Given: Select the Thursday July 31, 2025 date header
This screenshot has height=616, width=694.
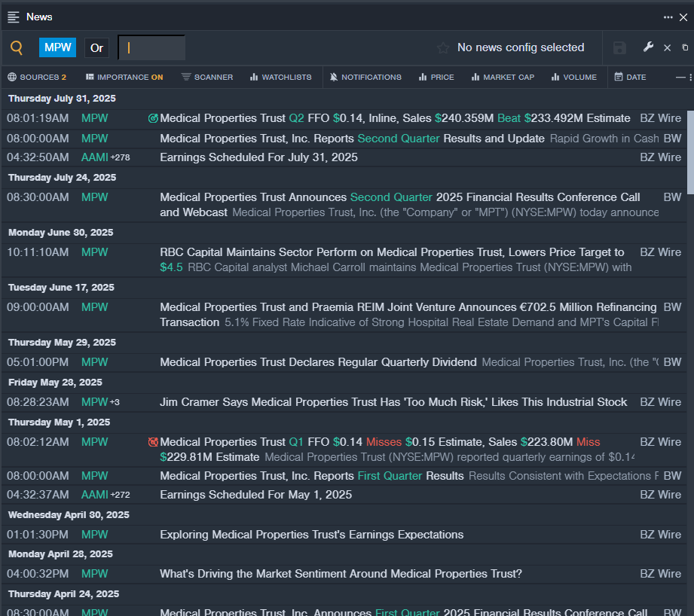Looking at the screenshot, I should pyautogui.click(x=62, y=98).
